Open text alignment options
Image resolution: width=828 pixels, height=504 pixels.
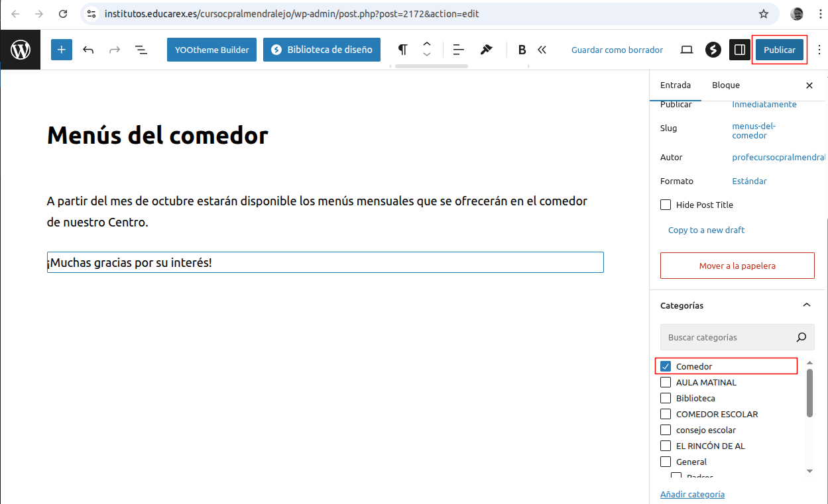pyautogui.click(x=458, y=50)
